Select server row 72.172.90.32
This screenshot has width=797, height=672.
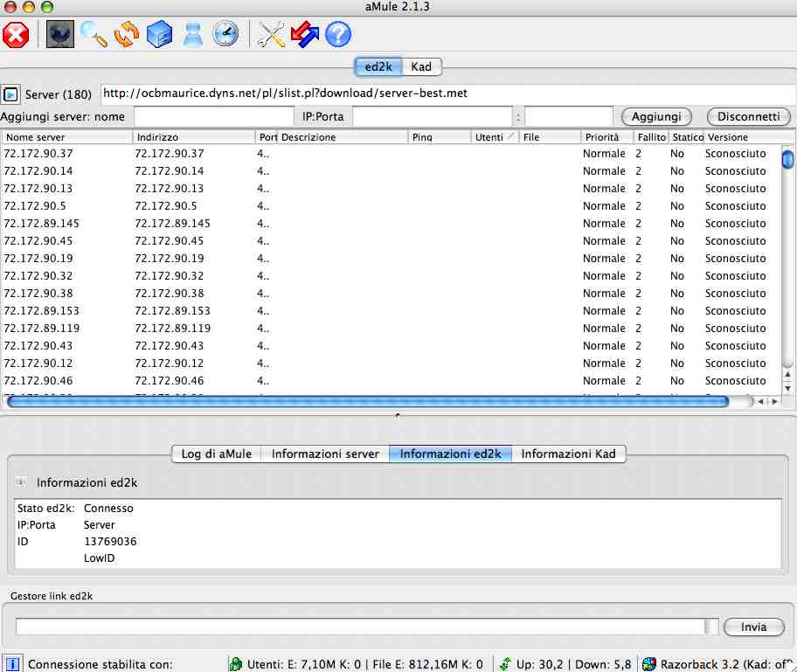pyautogui.click(x=391, y=276)
